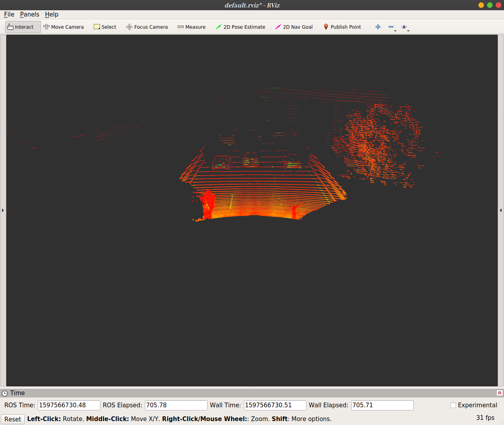Image resolution: width=504 pixels, height=425 pixels.
Task: Click the Experimental label text
Action: pos(477,405)
